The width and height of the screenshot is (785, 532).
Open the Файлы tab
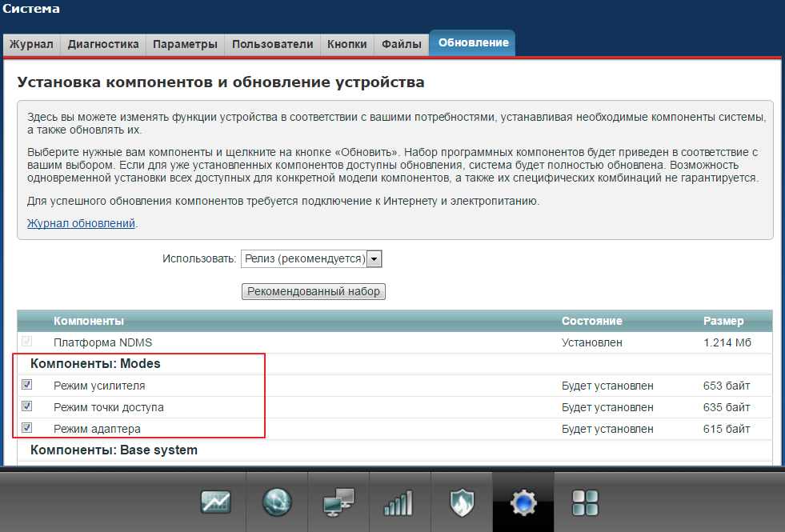point(401,45)
